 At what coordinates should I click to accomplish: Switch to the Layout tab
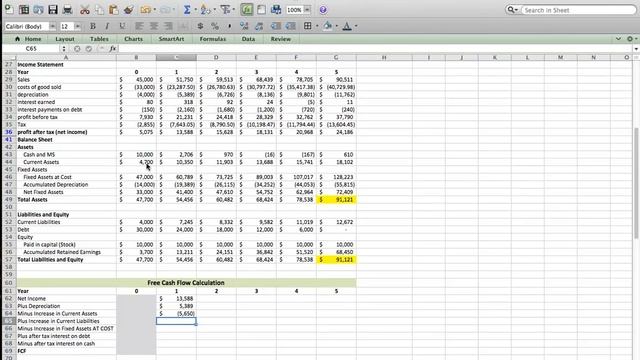point(65,39)
